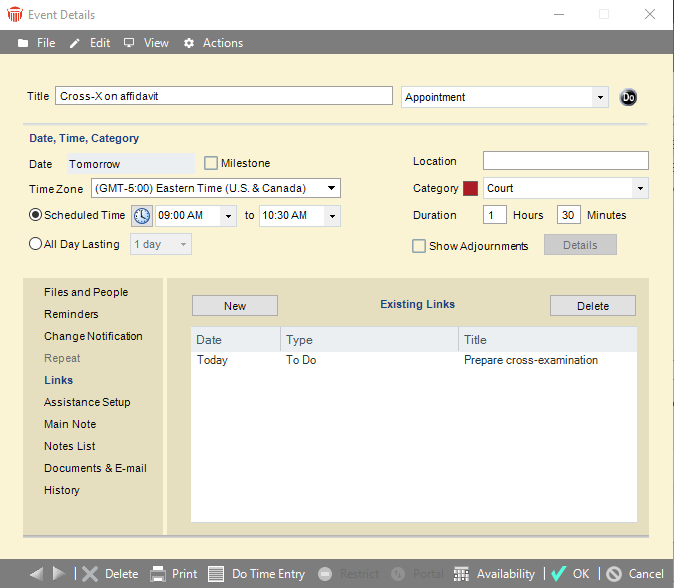The image size is (674, 588).
Task: Click into the Location text field
Action: (x=565, y=161)
